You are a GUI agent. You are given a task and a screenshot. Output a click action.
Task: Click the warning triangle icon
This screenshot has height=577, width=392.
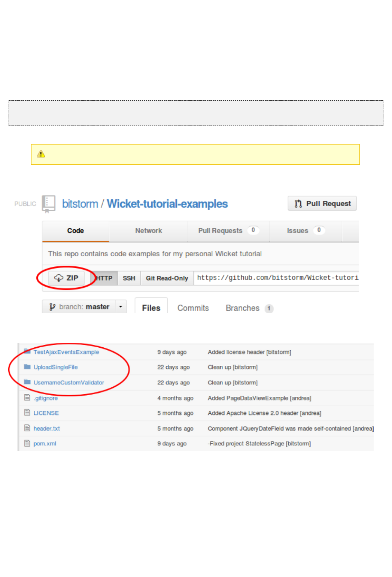point(41,154)
